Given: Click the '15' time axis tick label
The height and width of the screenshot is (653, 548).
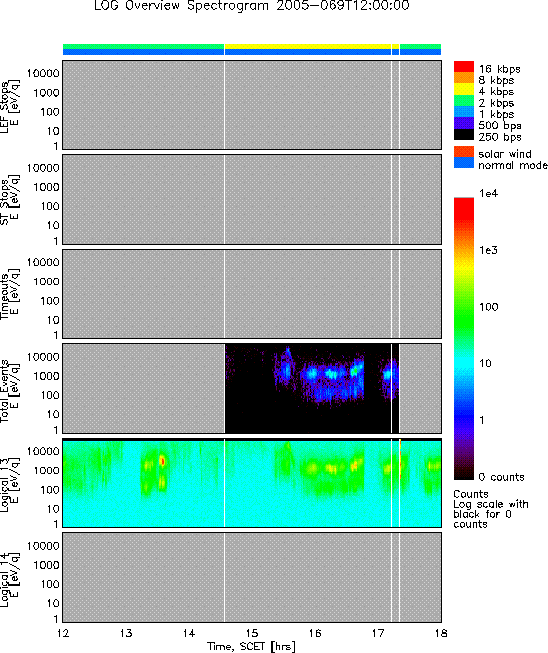Looking at the screenshot, I should 252,633.
